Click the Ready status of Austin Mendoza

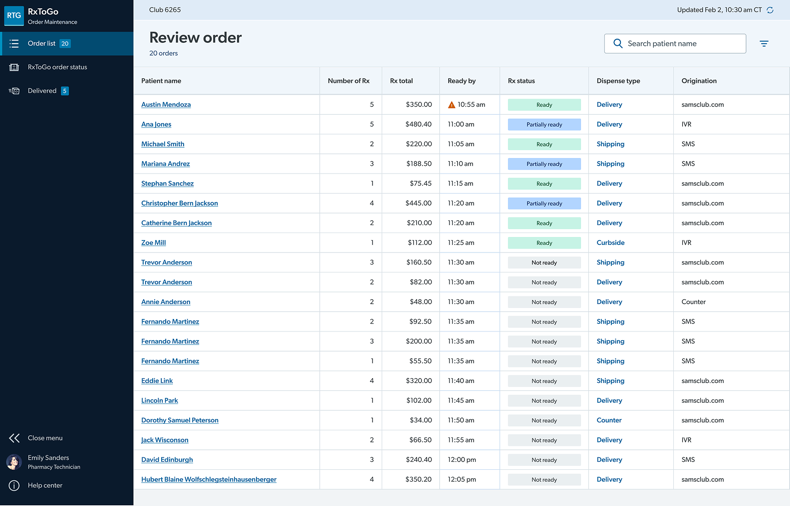544,105
